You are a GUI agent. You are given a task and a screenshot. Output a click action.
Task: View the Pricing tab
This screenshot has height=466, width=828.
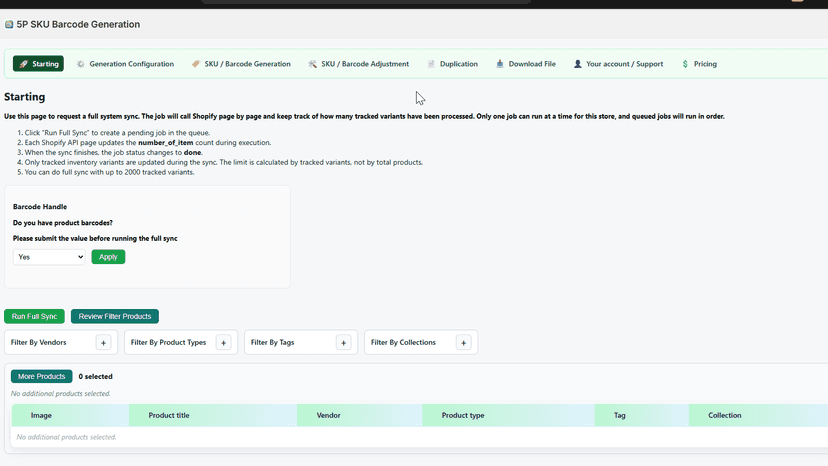click(700, 64)
